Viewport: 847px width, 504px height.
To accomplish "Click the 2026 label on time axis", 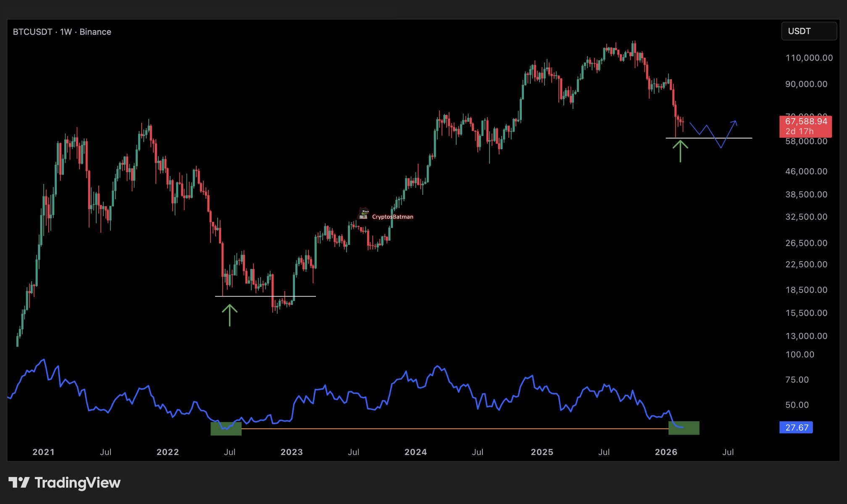I will [x=666, y=452].
